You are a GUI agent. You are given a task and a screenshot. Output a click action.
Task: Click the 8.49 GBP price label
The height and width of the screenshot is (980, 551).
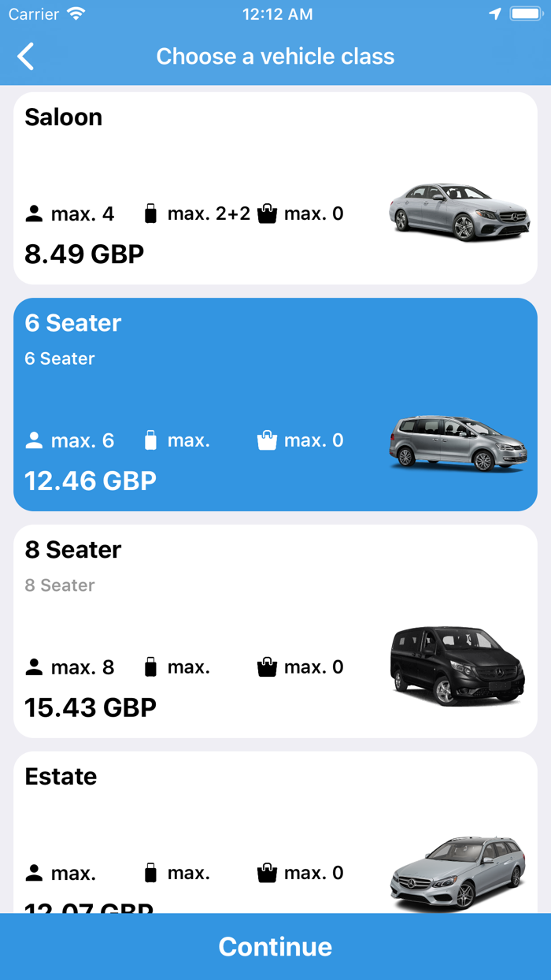pyautogui.click(x=84, y=254)
